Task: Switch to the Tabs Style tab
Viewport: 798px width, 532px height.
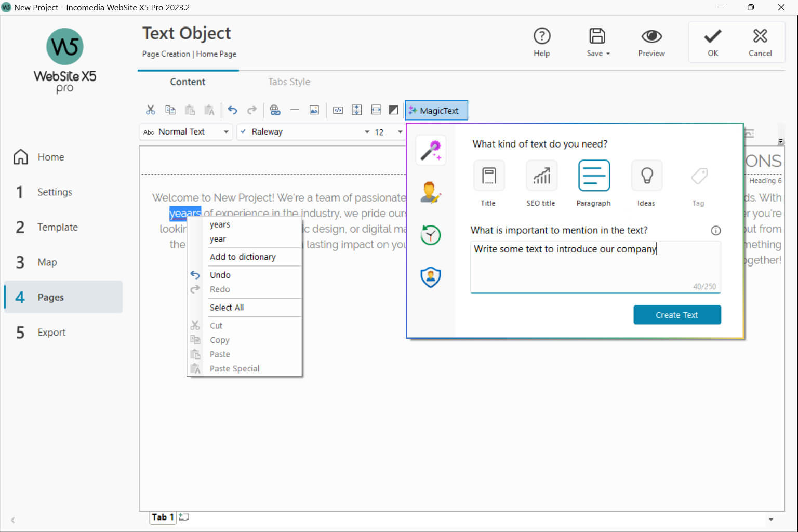Action: (289, 82)
